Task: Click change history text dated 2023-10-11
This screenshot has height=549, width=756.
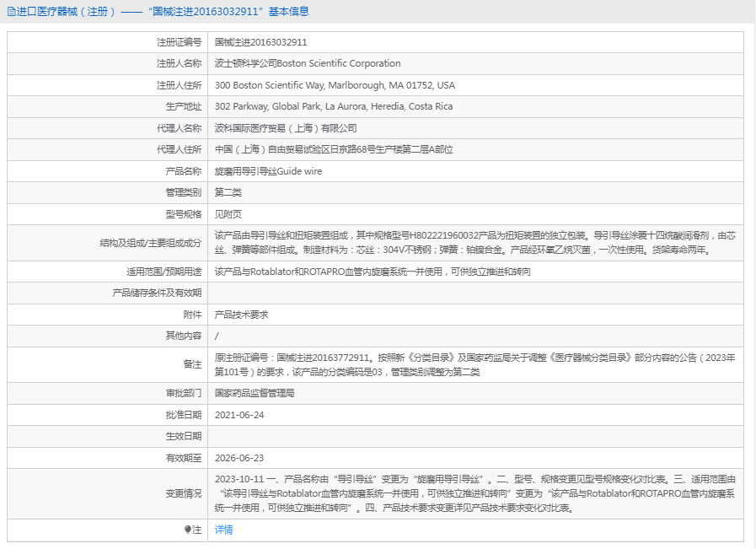Action: 475,493
